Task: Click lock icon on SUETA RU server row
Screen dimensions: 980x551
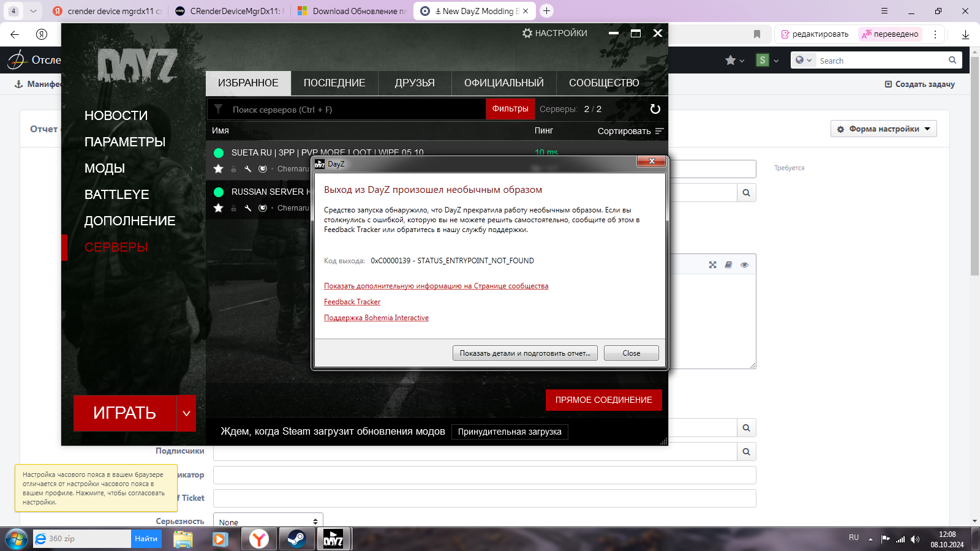Action: point(233,169)
